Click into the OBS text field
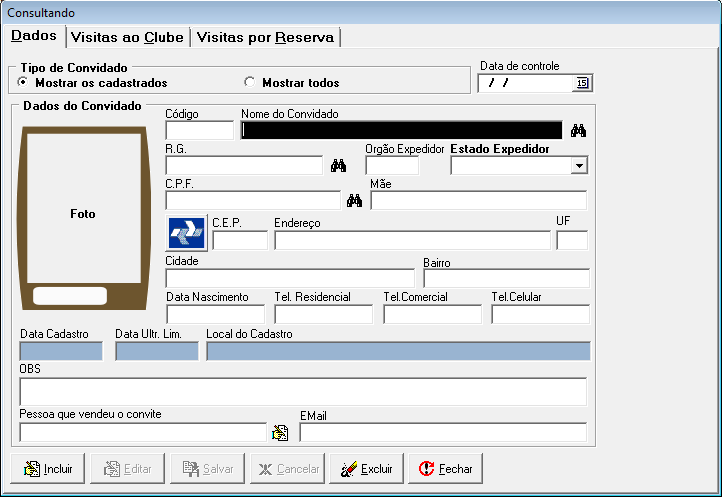722x497 pixels. pos(302,391)
